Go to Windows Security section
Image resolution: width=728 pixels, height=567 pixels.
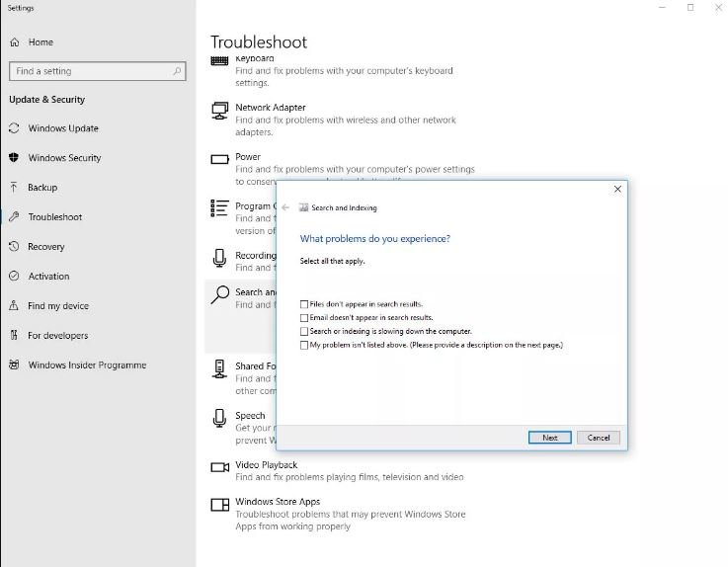pos(64,158)
